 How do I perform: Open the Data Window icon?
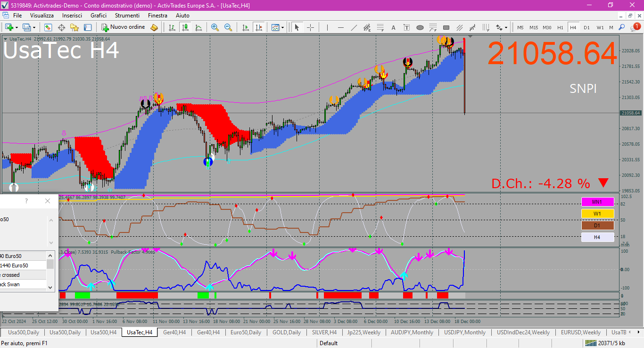tap(61, 27)
